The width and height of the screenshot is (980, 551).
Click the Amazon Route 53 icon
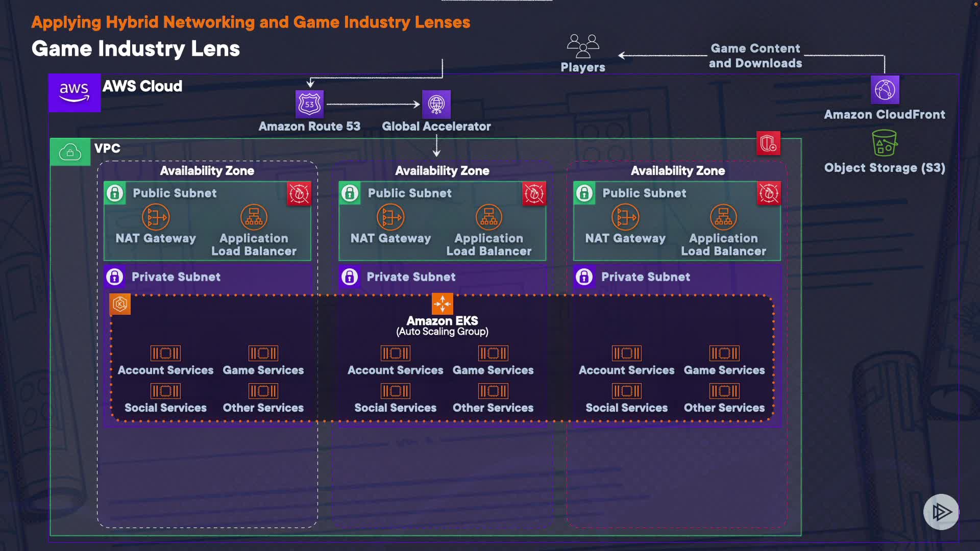click(x=309, y=104)
